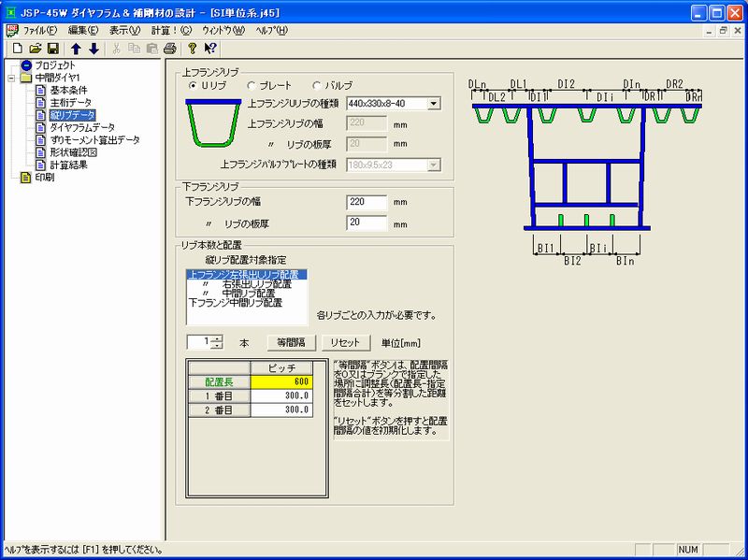Click the Print toolbar icon
The height and width of the screenshot is (560, 748).
169,48
